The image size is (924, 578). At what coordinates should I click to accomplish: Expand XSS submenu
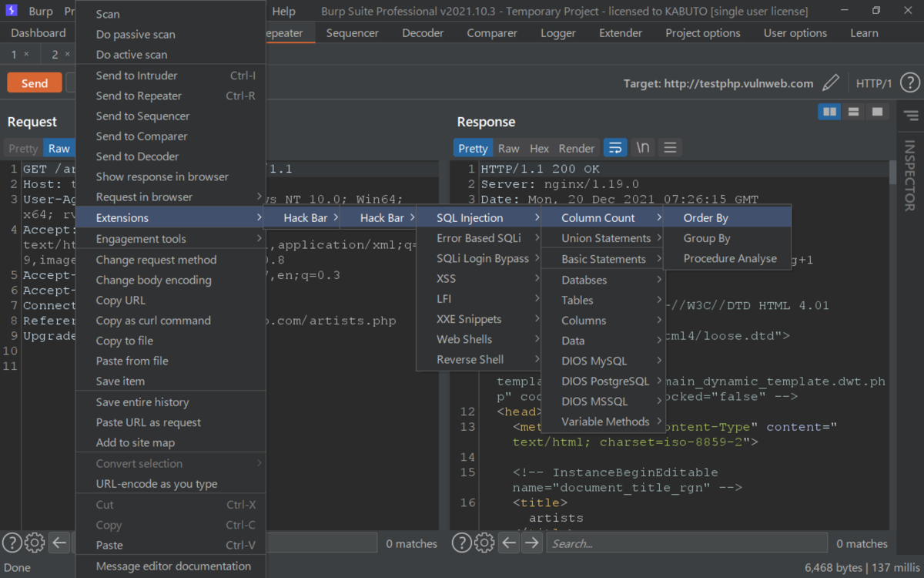(x=479, y=278)
